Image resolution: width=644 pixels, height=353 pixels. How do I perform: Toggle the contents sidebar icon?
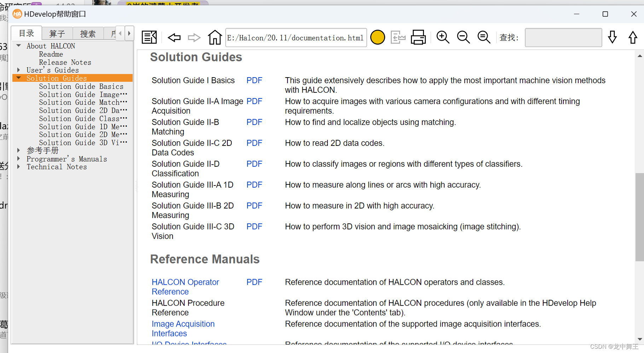tap(149, 37)
